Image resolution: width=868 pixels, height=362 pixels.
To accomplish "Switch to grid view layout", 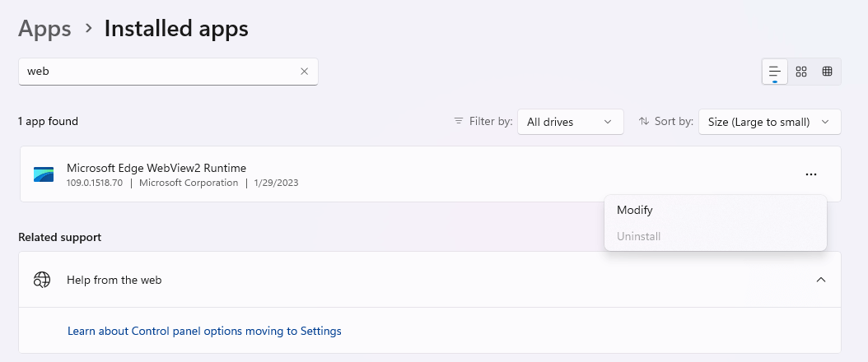I will pos(801,72).
